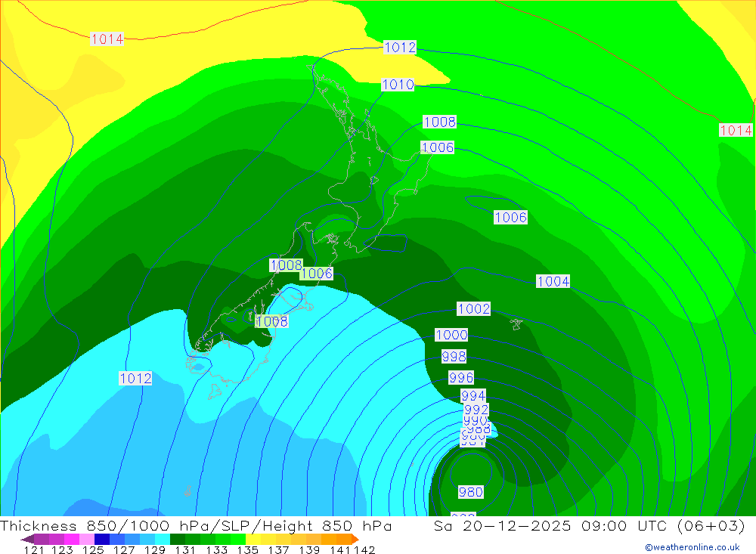This screenshot has height=554, width=756.
Task: Click the orange arrow at legend end
Action: (x=355, y=539)
